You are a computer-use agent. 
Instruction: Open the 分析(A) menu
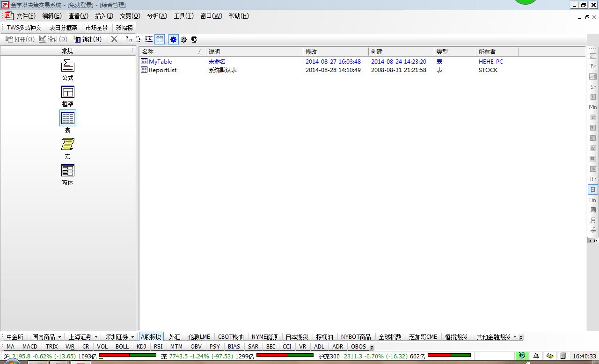coord(157,16)
